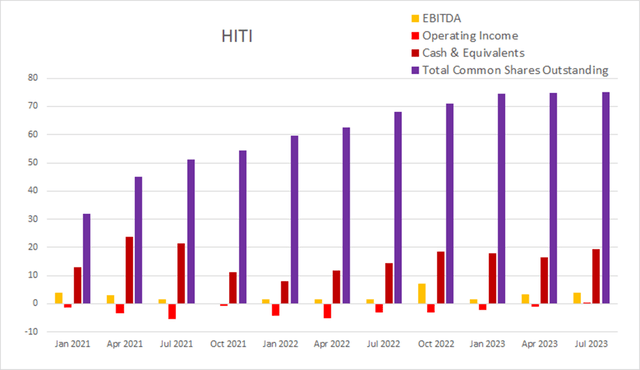The width and height of the screenshot is (640, 370).
Task: Select the purple shares bar for Jan 2023
Action: [x=502, y=199]
